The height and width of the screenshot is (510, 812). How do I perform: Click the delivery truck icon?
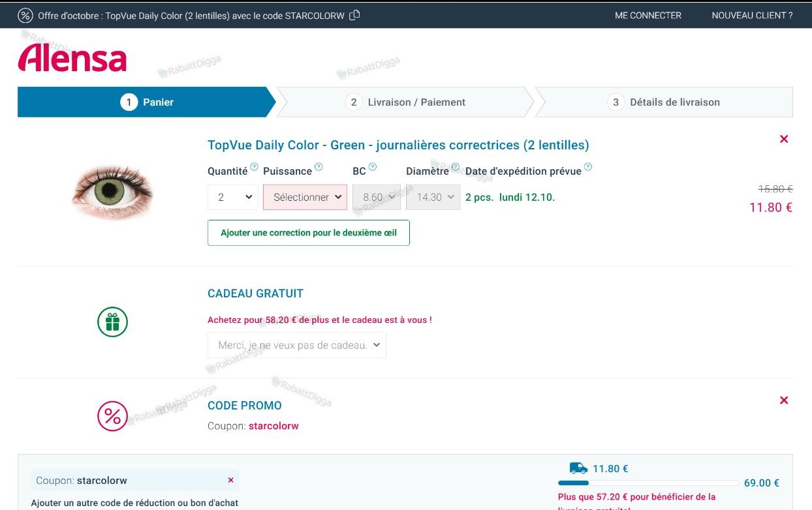pyautogui.click(x=578, y=468)
